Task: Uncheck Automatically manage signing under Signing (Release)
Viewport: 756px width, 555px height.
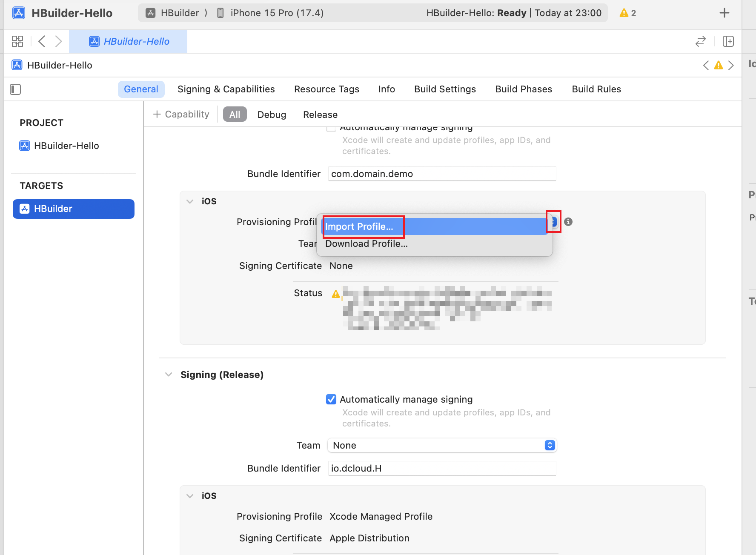Action: [x=331, y=399]
